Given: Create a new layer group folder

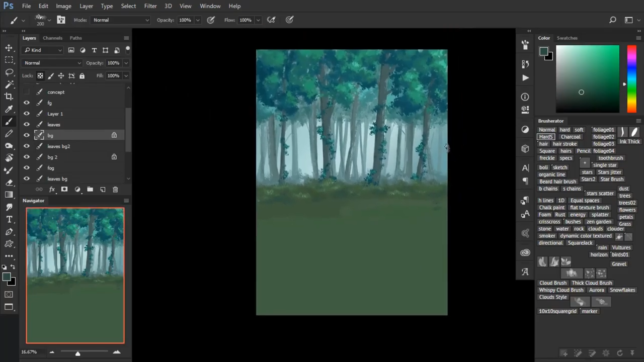Looking at the screenshot, I should (x=90, y=190).
